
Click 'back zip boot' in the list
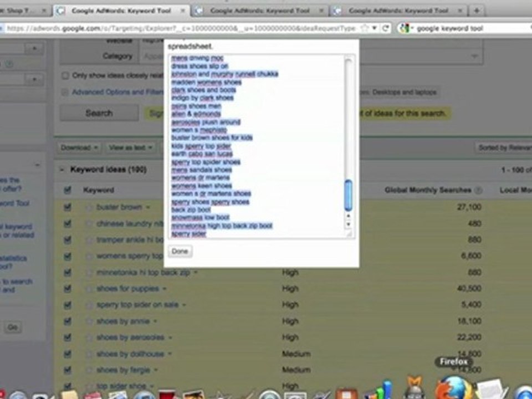pos(191,210)
